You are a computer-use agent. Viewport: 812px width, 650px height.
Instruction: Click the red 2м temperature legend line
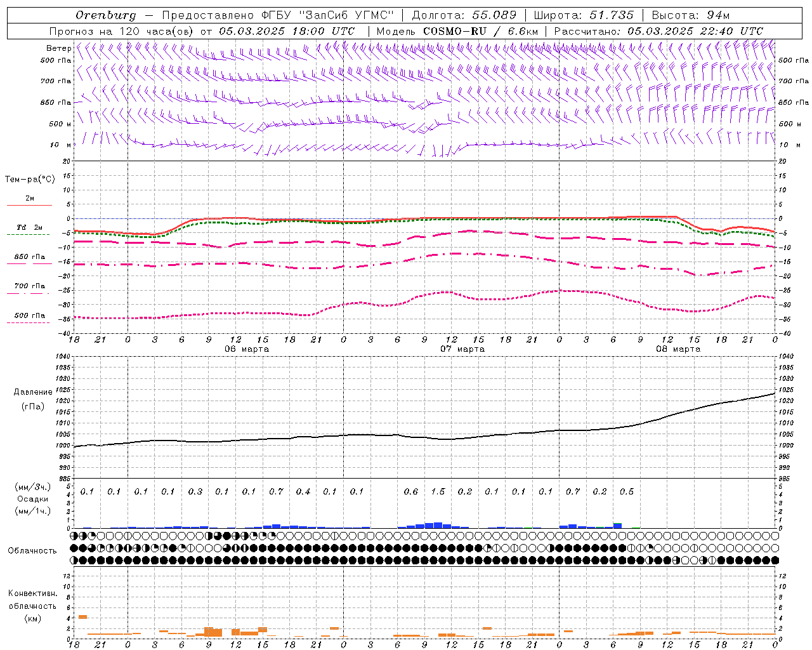pyautogui.click(x=29, y=205)
